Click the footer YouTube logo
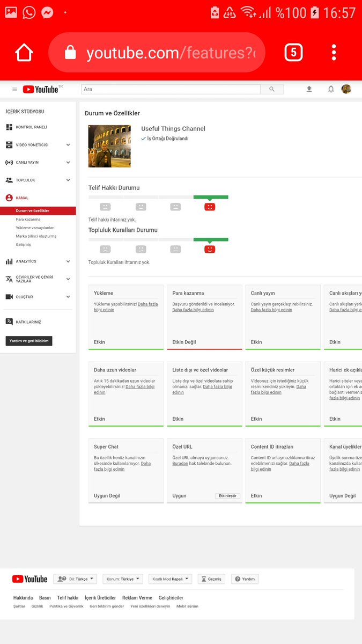Image resolution: width=362 pixels, height=644 pixels. 29,579
